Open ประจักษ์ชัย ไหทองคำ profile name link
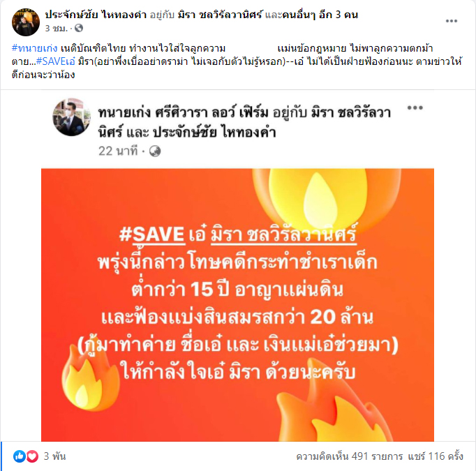This screenshot has width=476, height=471. click(96, 14)
